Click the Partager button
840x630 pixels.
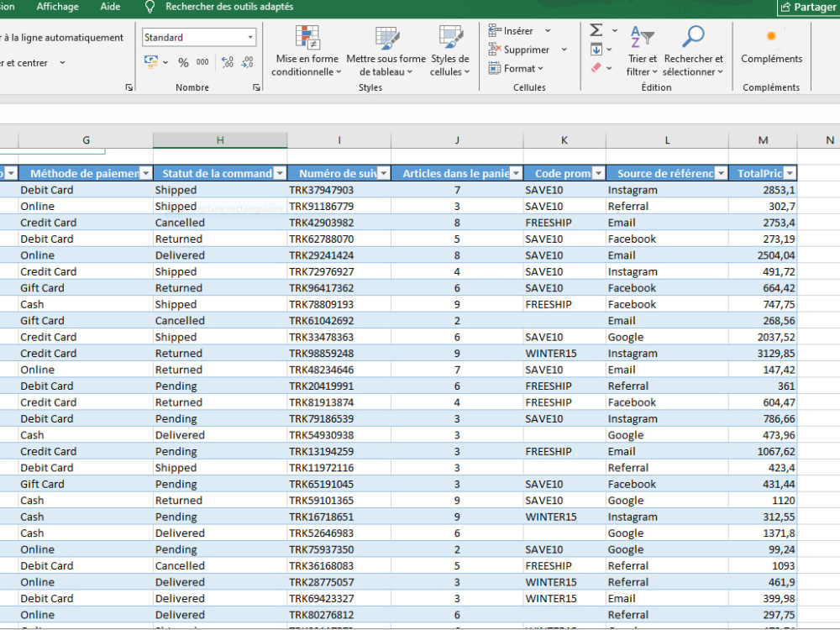[808, 8]
